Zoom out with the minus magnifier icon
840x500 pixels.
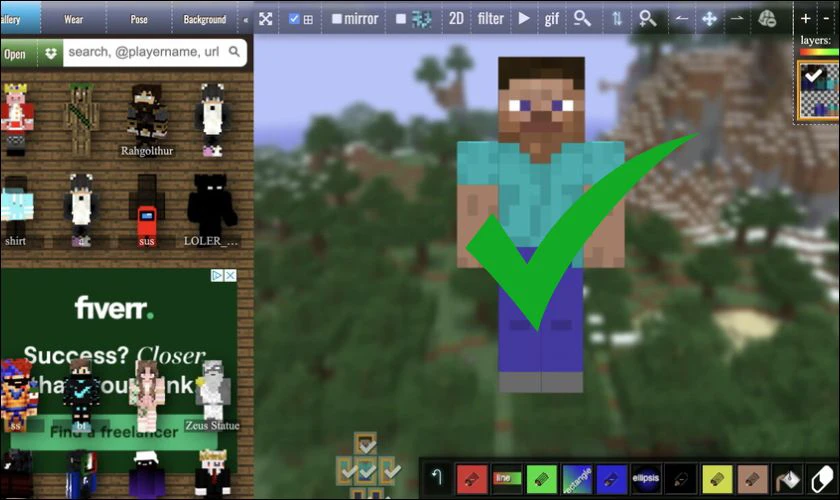click(582, 19)
